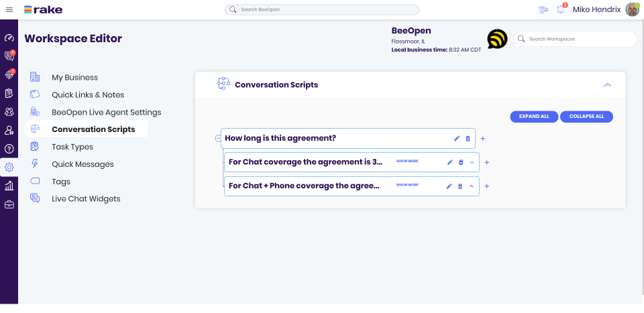The width and height of the screenshot is (644, 313).
Task: Open chat conversations icon with badge in sidebar
Action: (x=9, y=56)
